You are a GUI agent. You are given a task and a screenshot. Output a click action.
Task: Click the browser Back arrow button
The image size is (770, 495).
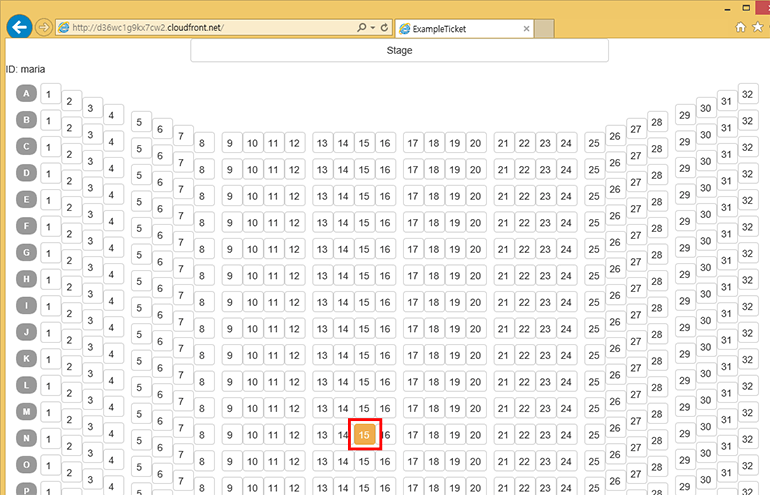coord(19,27)
